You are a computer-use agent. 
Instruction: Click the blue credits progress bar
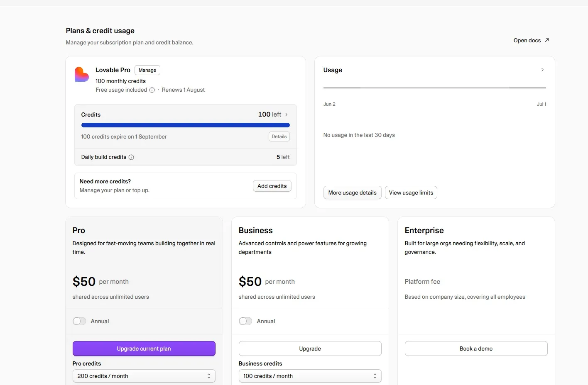click(186, 125)
